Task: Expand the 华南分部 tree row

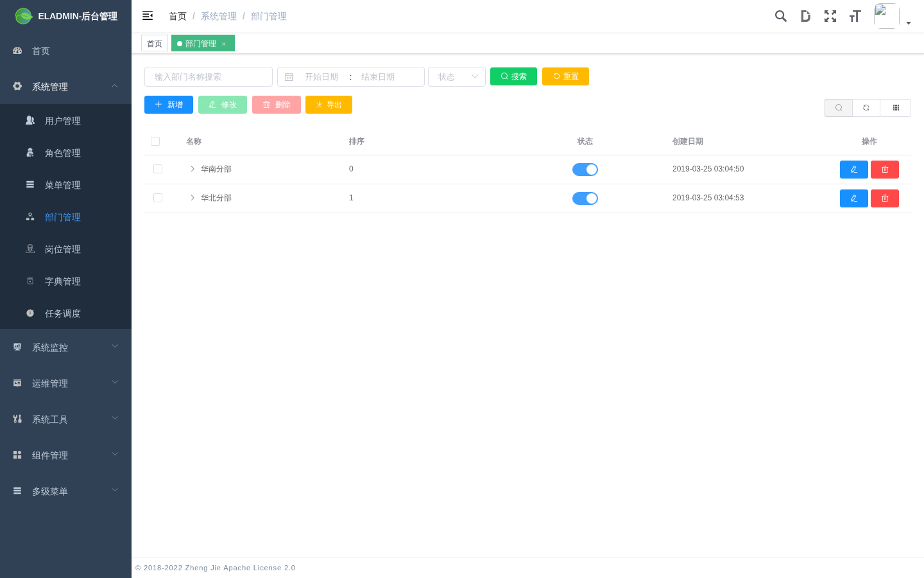Action: (192, 169)
